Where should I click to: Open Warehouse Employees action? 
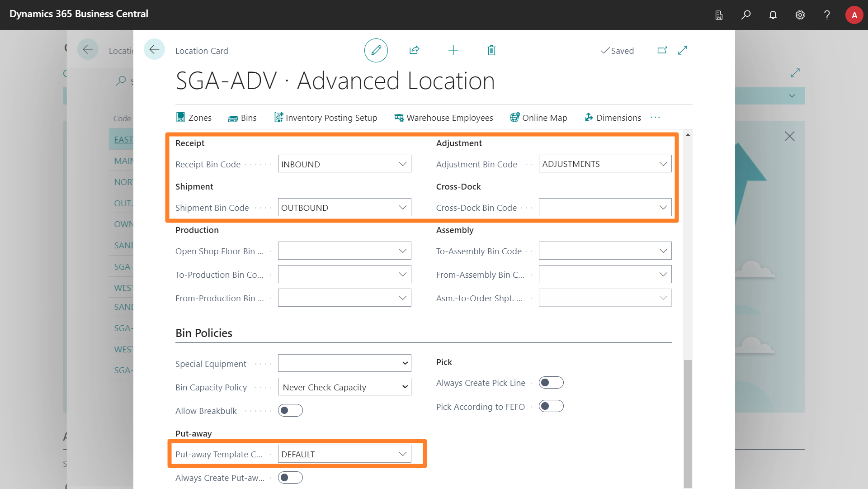click(x=443, y=118)
